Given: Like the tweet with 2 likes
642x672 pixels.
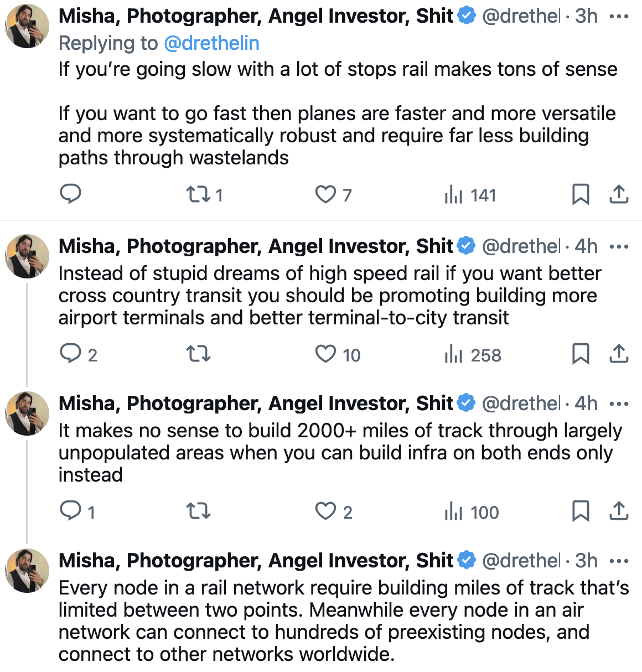Looking at the screenshot, I should [325, 511].
